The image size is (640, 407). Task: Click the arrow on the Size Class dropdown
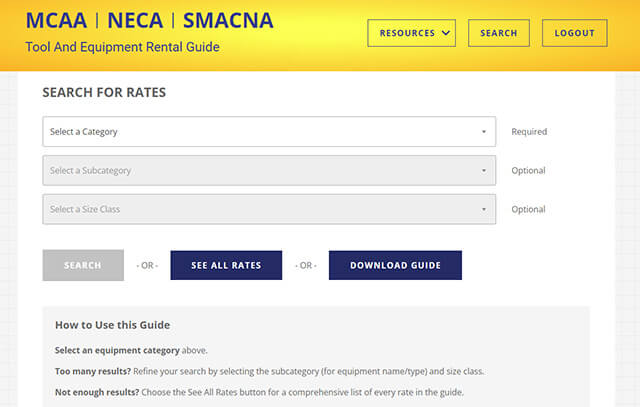point(484,210)
